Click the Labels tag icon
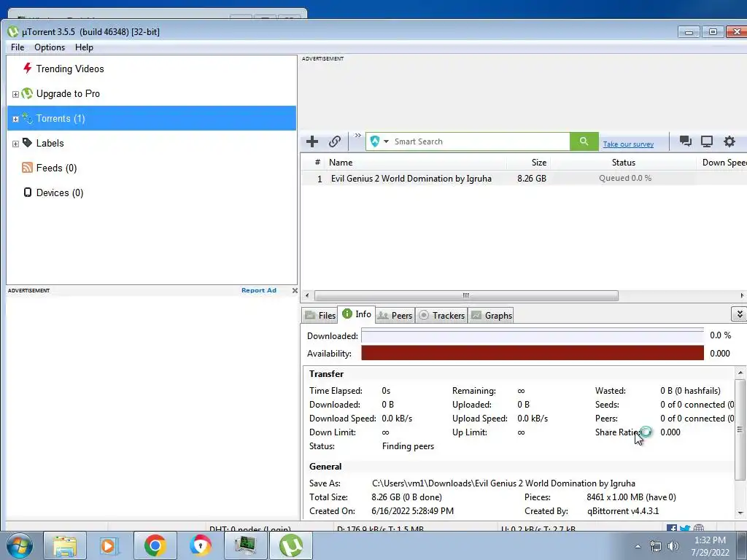This screenshot has width=747, height=560. [27, 143]
